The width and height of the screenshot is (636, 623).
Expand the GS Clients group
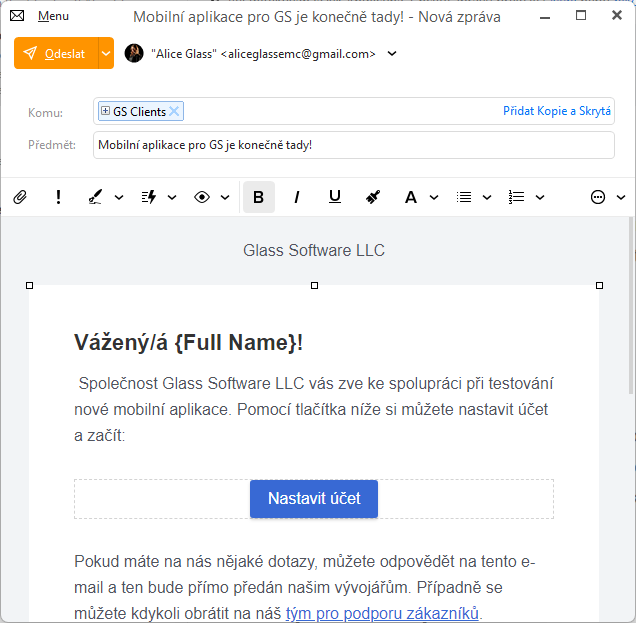pos(105,111)
